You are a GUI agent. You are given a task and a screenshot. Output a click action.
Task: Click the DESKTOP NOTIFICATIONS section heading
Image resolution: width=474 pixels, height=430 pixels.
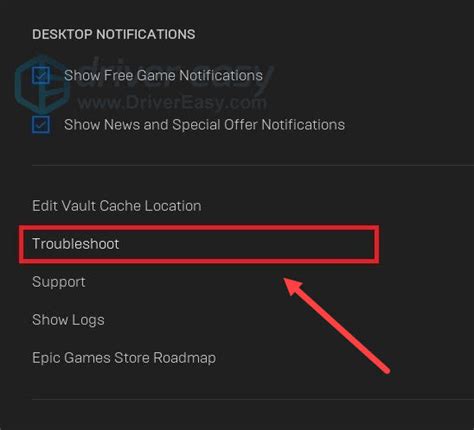coord(114,34)
